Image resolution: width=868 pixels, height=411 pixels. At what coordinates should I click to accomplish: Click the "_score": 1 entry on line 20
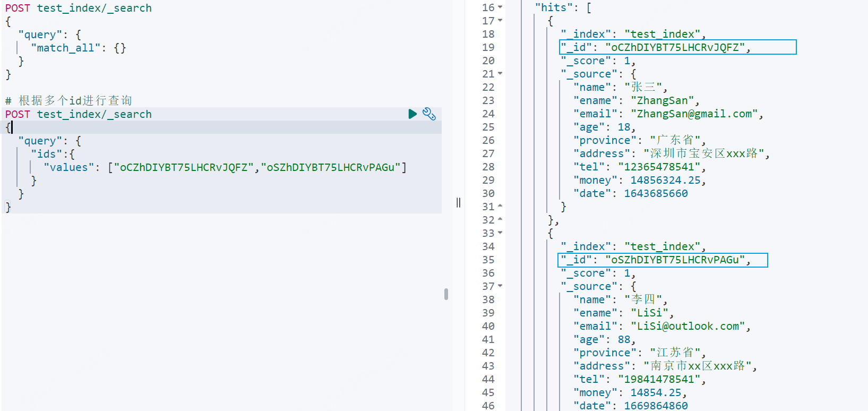pos(598,61)
